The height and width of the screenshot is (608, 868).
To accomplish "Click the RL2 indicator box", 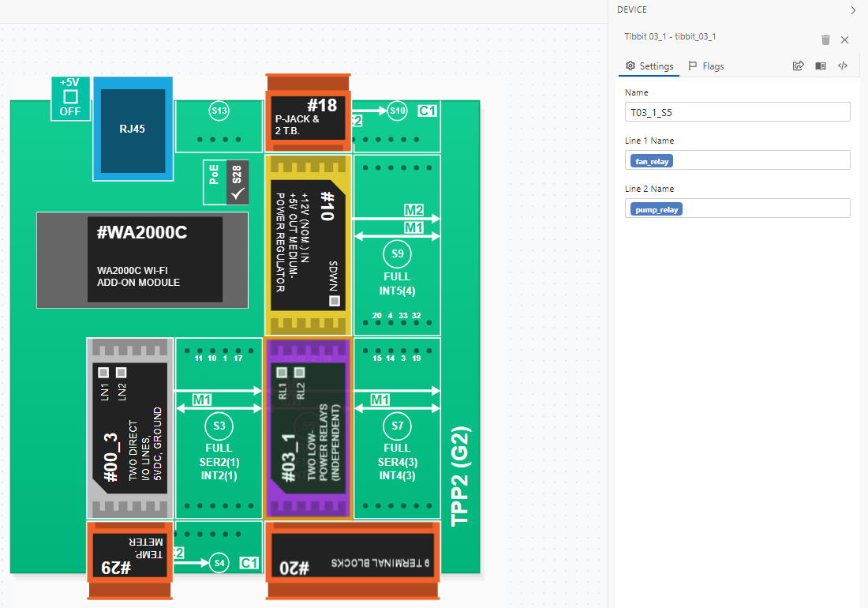I will pos(300,372).
